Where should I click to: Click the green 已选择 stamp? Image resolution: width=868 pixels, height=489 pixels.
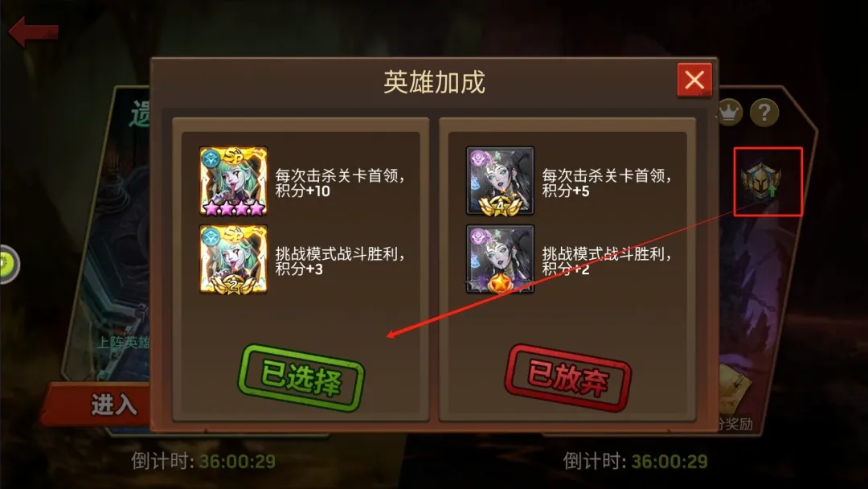[301, 378]
